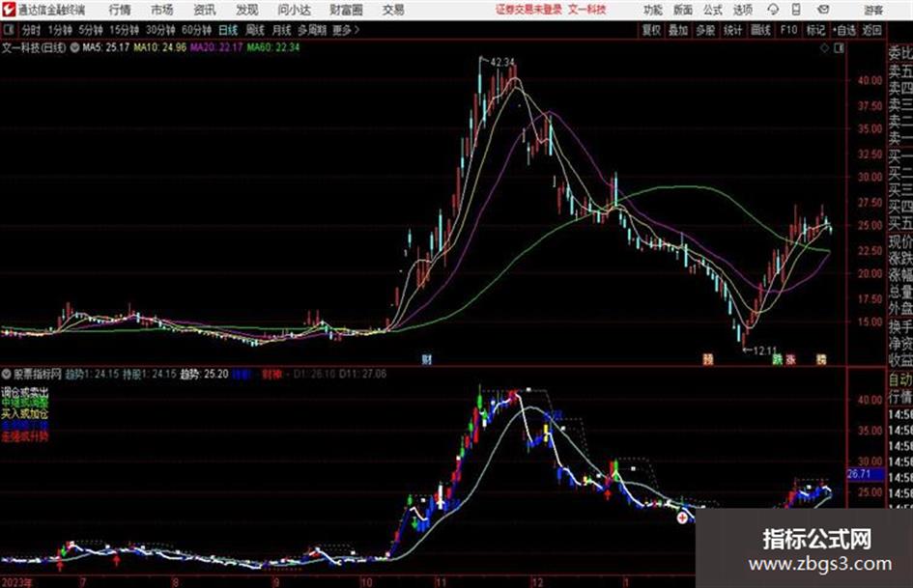Image resolution: width=913 pixels, height=588 pixels.
Task: Select the 日线 daily period tab
Action: [228, 30]
